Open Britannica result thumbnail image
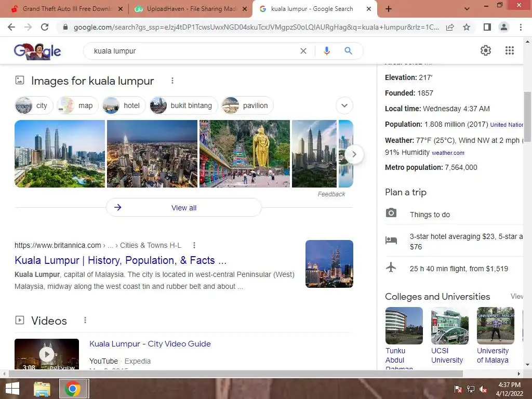This screenshot has height=399, width=532. point(329,264)
